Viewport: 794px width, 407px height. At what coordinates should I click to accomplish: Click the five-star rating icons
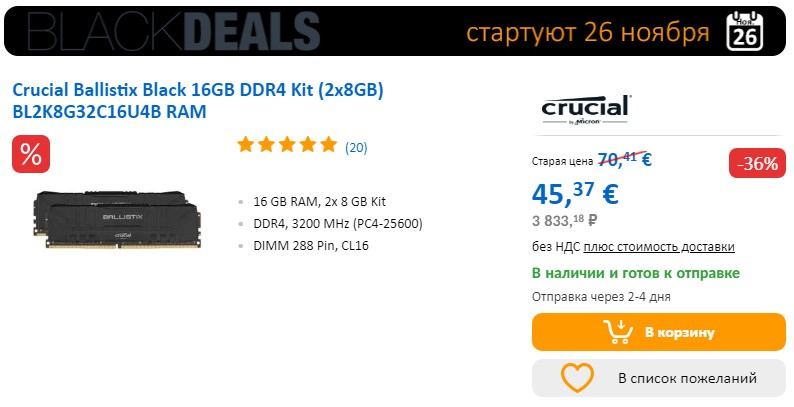tap(287, 145)
